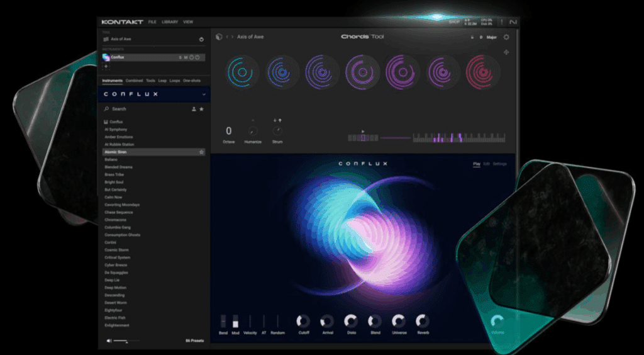The image size is (644, 355).
Task: Expand the CONFLUX library dropdown chevron
Action: pyautogui.click(x=204, y=94)
